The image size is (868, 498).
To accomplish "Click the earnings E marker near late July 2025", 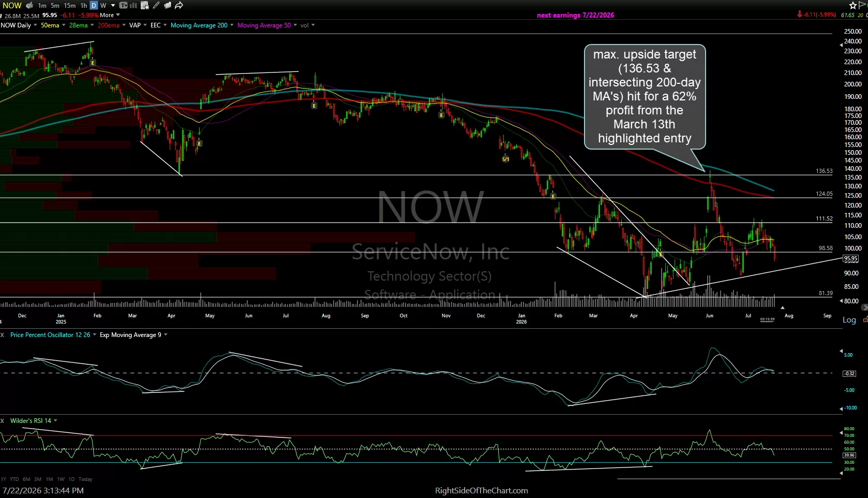I will click(314, 106).
